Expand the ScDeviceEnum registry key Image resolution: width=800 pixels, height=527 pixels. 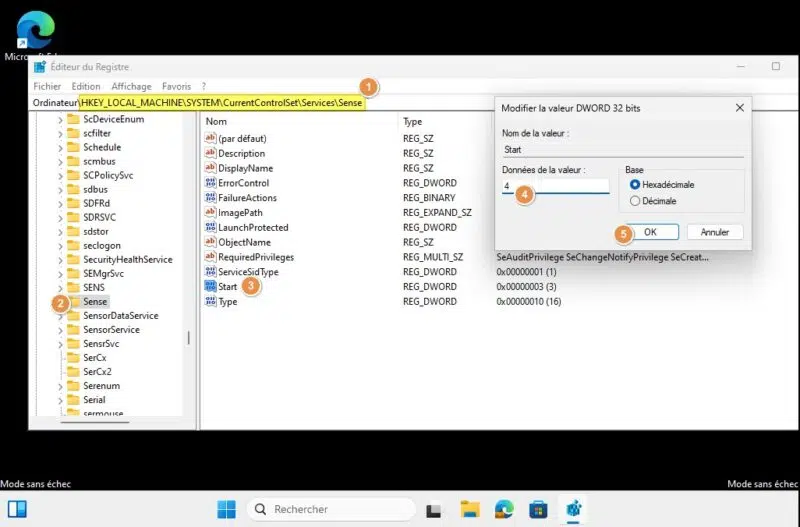click(60, 119)
